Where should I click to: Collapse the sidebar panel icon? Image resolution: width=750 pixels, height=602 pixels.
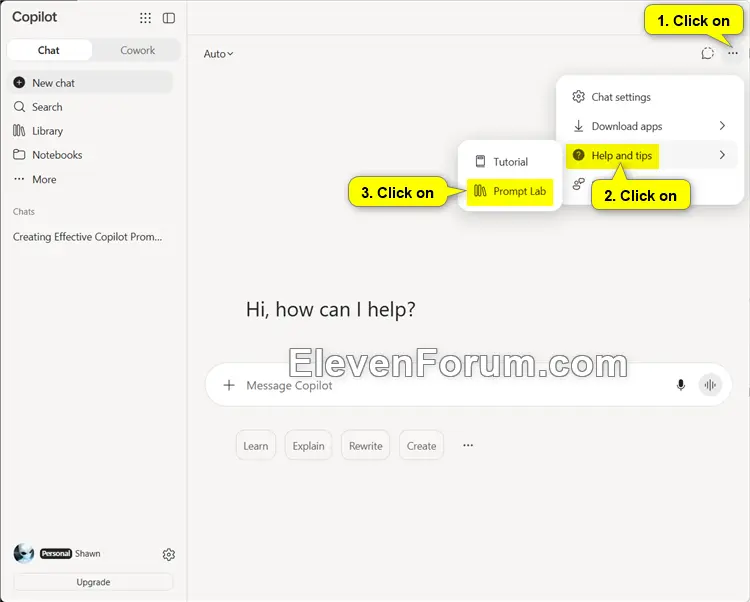click(x=169, y=18)
